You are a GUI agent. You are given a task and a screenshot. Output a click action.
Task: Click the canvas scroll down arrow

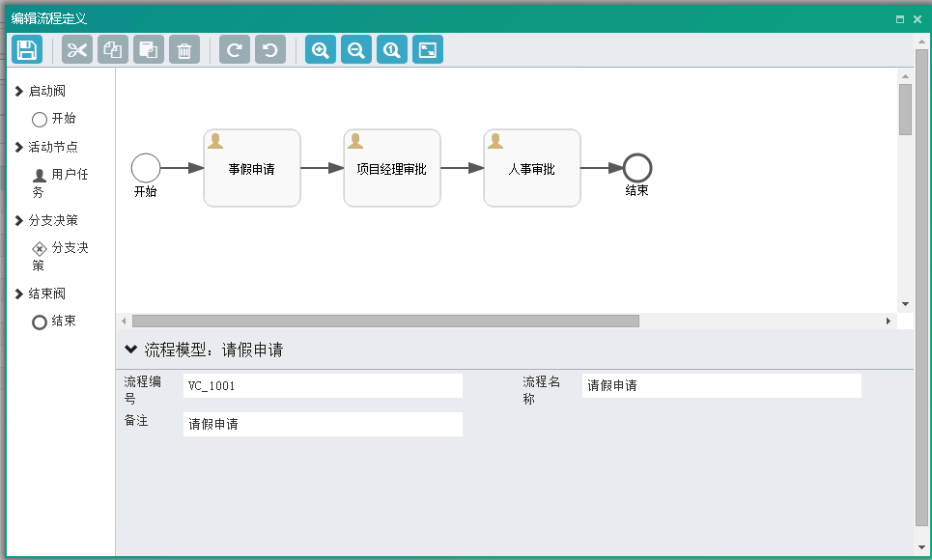click(x=905, y=304)
